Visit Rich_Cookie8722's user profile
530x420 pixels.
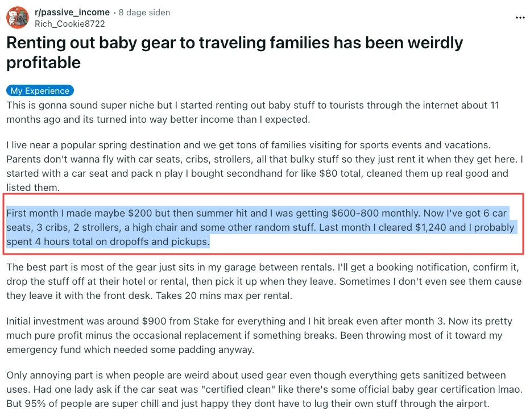pos(70,23)
